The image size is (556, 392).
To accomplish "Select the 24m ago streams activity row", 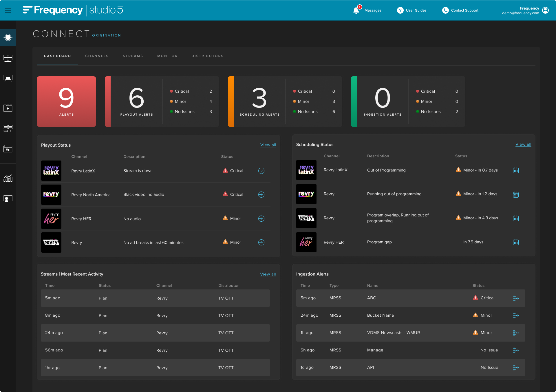I will 155,333.
